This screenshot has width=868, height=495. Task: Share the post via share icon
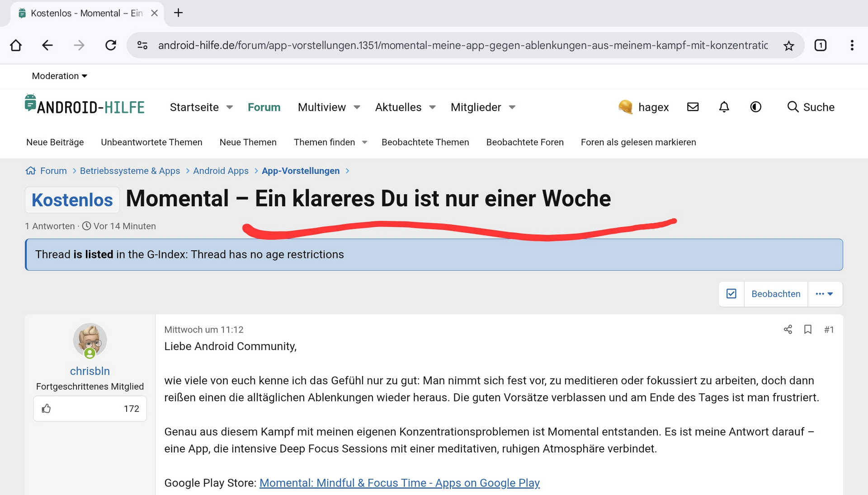point(788,329)
